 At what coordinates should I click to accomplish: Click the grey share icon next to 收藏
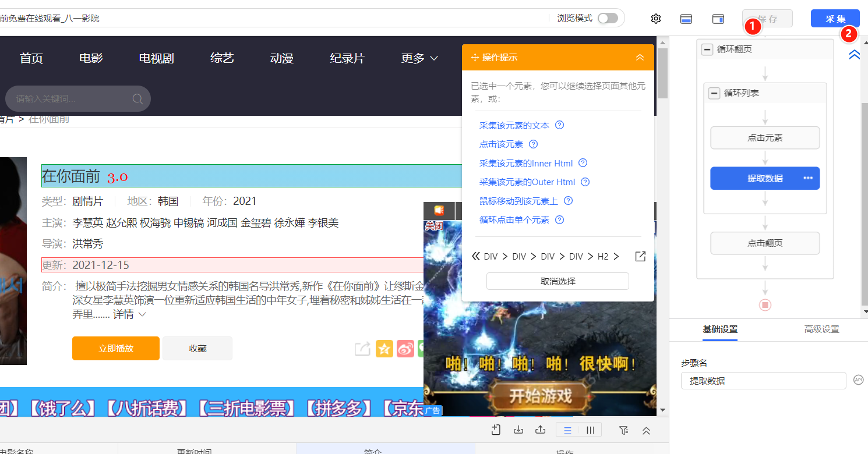(x=362, y=349)
